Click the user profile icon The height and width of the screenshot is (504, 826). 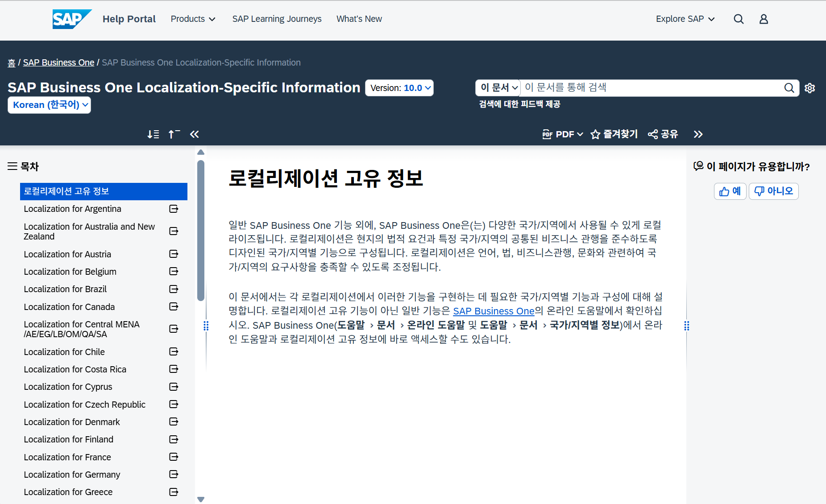click(764, 19)
